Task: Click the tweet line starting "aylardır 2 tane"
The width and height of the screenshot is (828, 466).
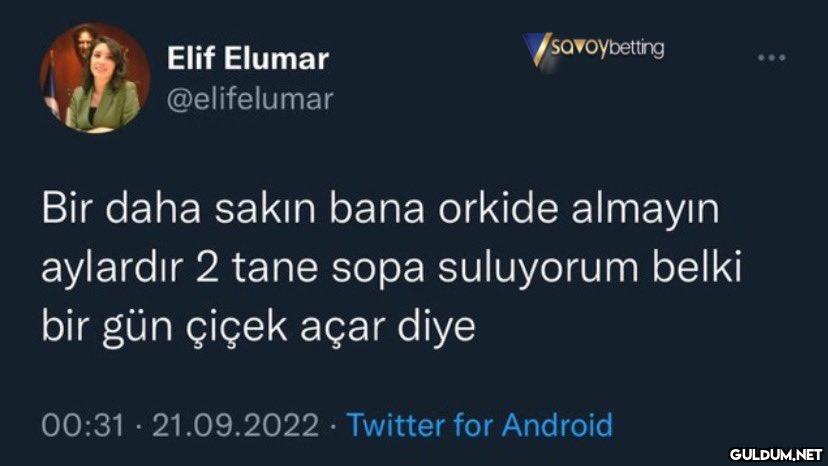Action: (x=392, y=268)
